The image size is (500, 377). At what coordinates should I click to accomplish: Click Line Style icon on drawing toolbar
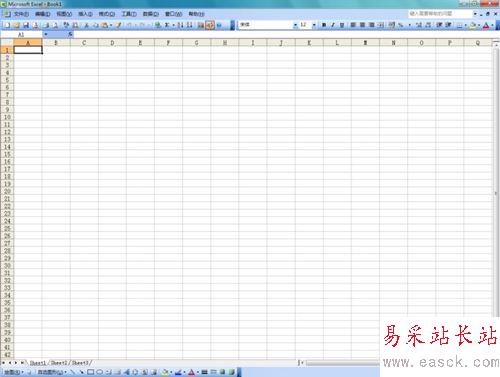tap(204, 372)
